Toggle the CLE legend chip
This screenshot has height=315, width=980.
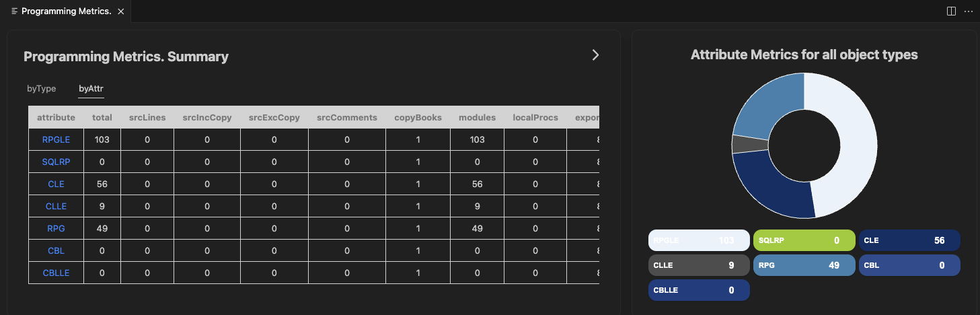[x=909, y=240]
